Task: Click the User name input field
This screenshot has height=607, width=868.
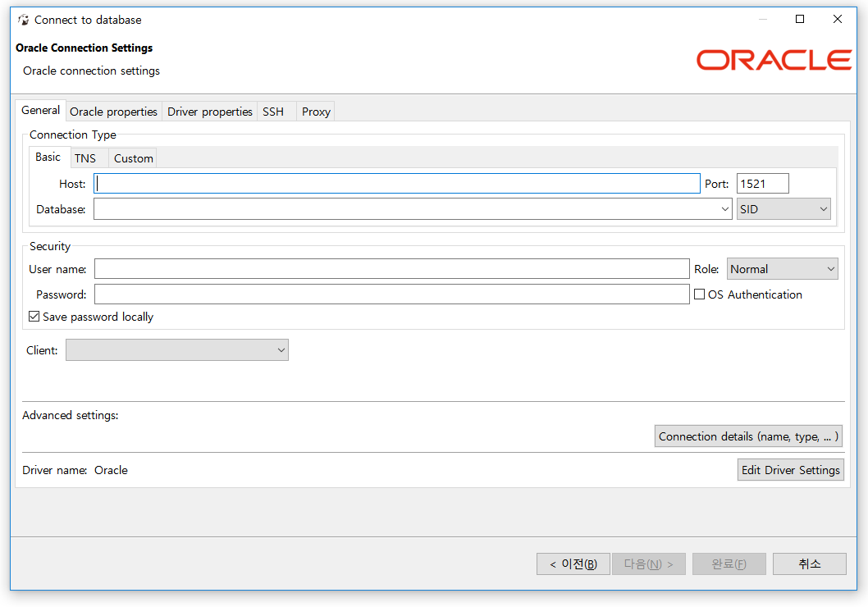Action: tap(392, 269)
